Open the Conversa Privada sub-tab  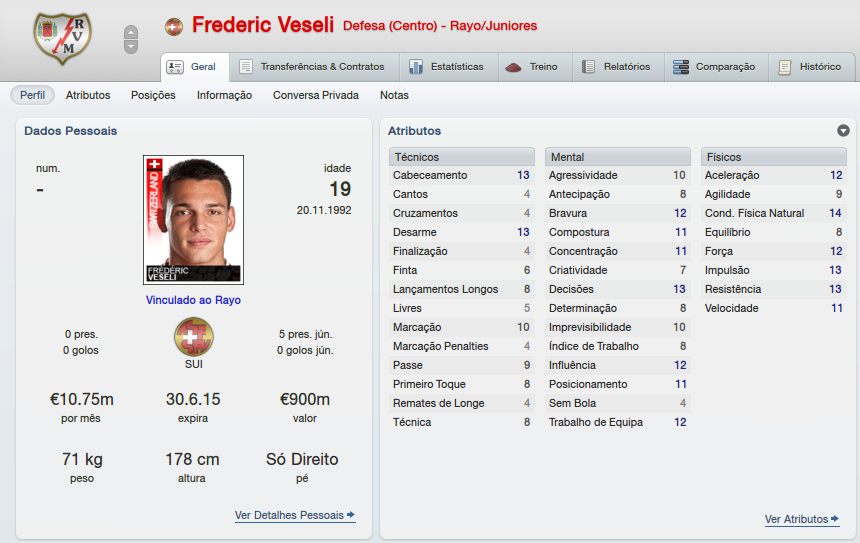(x=316, y=95)
